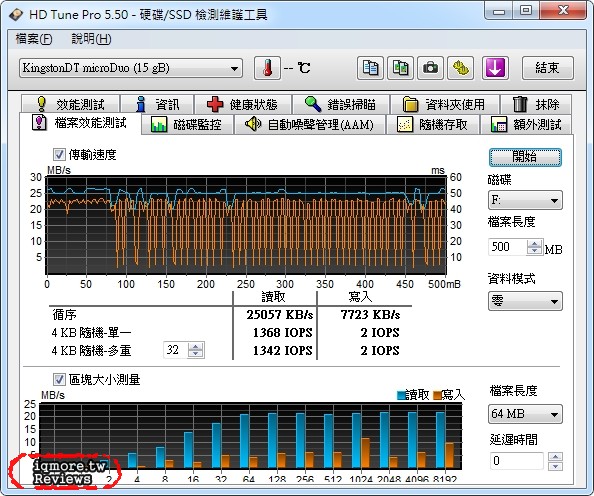This screenshot has height=496, width=594.
Task: Toggle the 區塊大小測量 checkbox
Action: point(59,379)
